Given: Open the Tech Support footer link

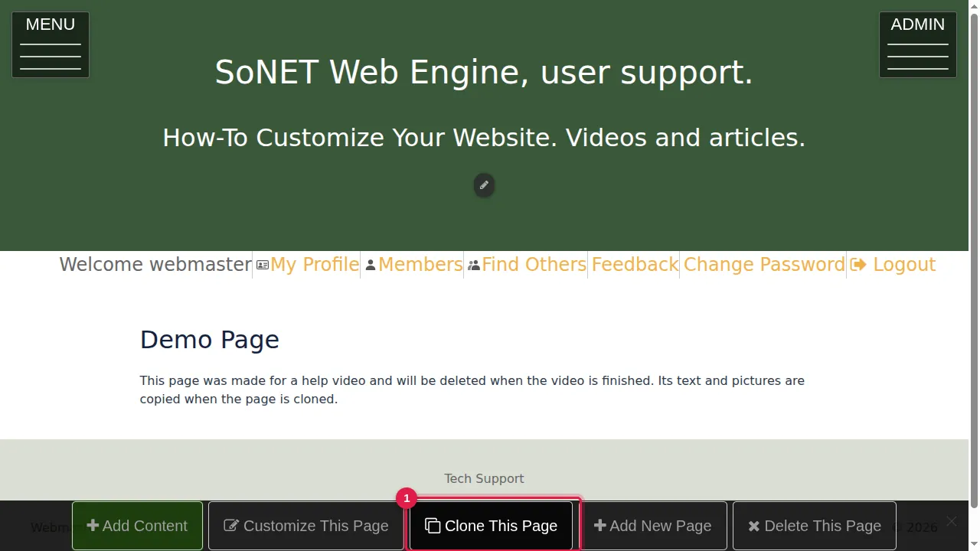Looking at the screenshot, I should [484, 479].
